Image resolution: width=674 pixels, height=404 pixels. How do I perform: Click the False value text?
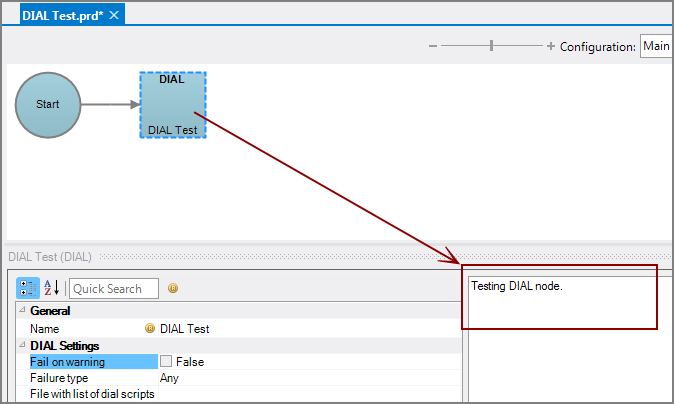point(190,362)
